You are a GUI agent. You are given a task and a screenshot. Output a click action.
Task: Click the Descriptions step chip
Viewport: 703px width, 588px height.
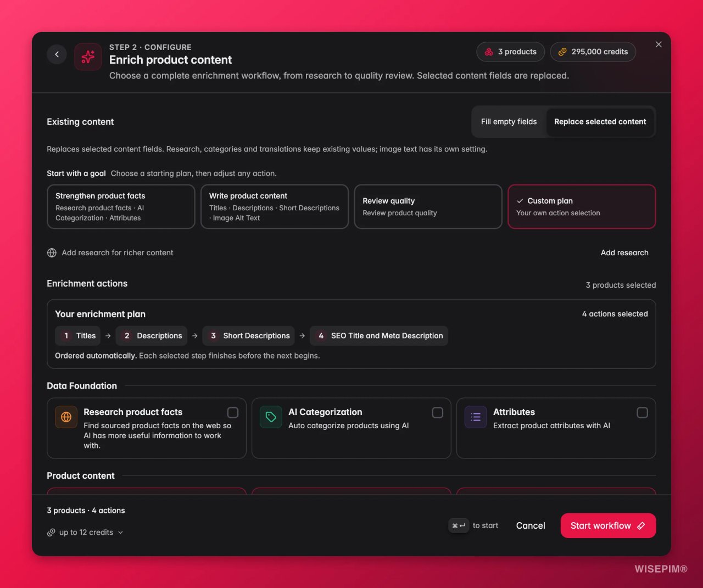click(152, 336)
